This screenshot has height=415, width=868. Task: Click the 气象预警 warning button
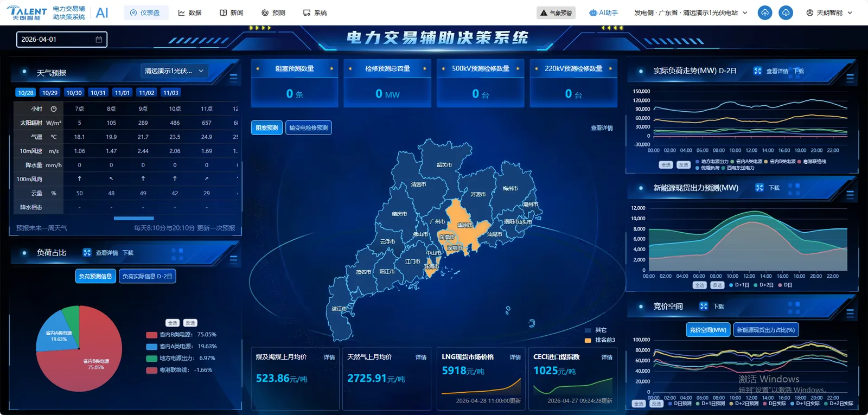(x=556, y=12)
